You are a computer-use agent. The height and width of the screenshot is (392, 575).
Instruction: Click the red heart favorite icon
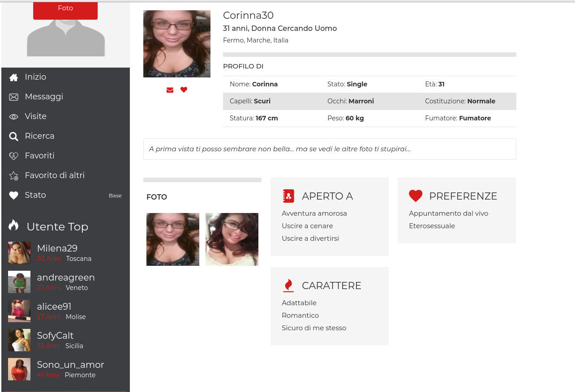pyautogui.click(x=184, y=89)
